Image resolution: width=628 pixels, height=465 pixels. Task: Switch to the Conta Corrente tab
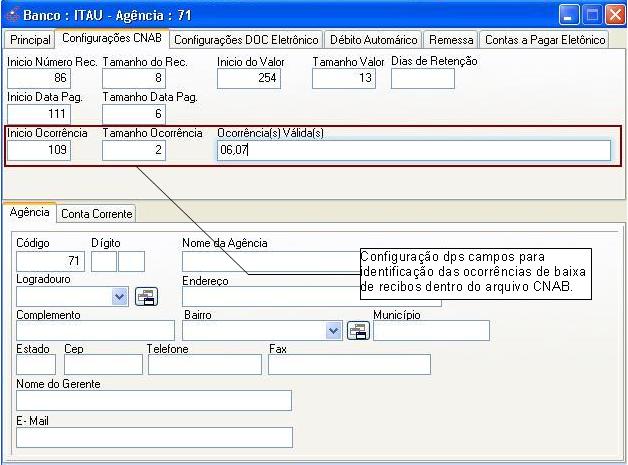pyautogui.click(x=97, y=214)
